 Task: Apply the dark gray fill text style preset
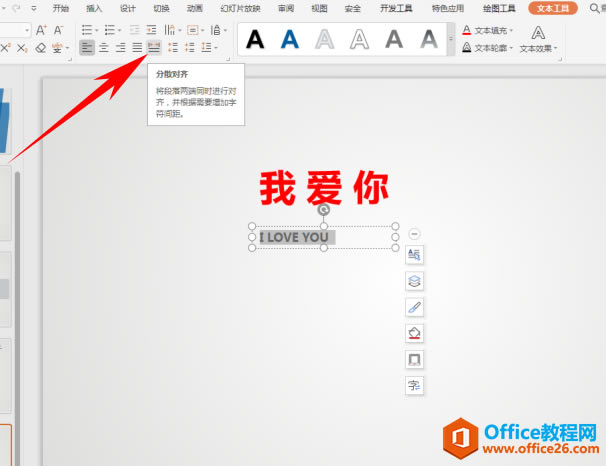tap(394, 39)
